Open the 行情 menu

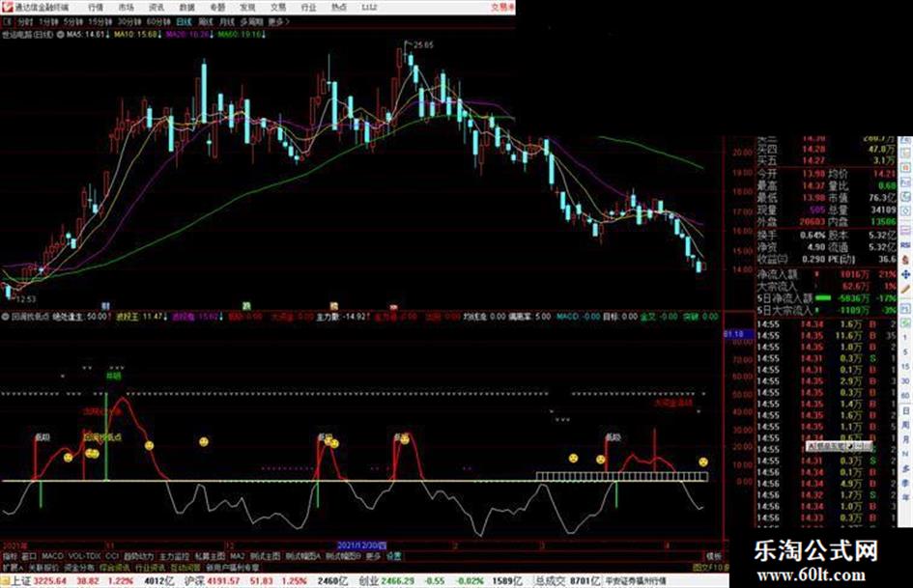(96, 8)
